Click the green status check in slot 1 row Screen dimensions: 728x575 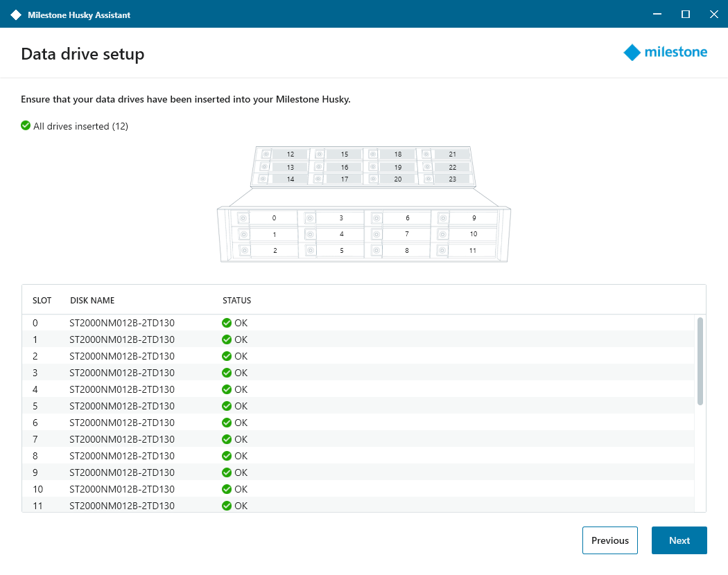click(227, 339)
